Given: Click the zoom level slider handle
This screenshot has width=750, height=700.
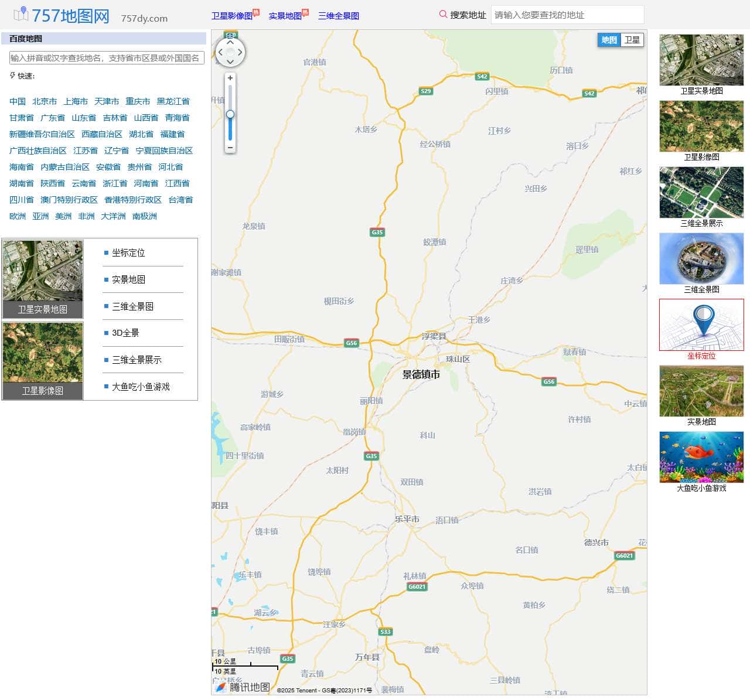Looking at the screenshot, I should coord(230,114).
